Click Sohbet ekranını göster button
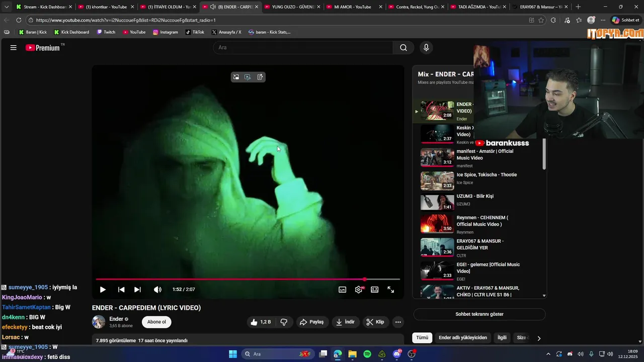 coord(479,314)
